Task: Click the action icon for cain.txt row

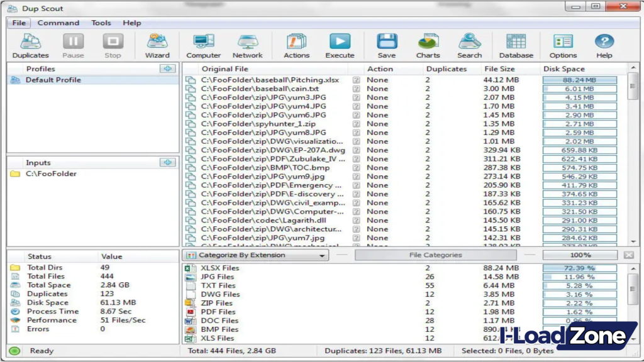Action: pos(356,89)
